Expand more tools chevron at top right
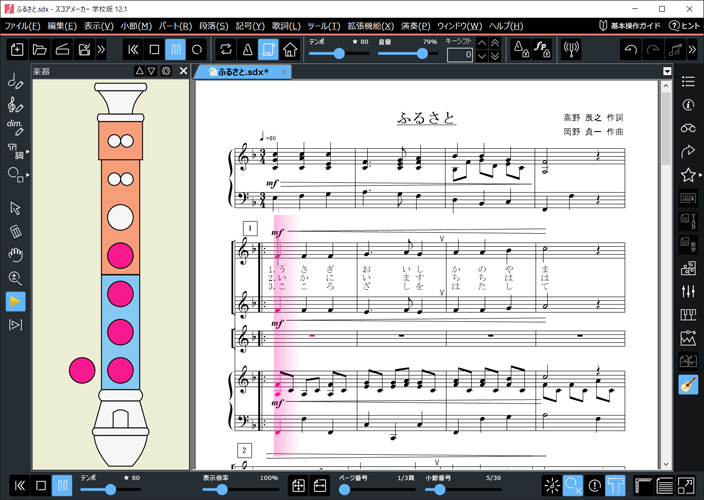The image size is (704, 500). pyautogui.click(x=692, y=49)
